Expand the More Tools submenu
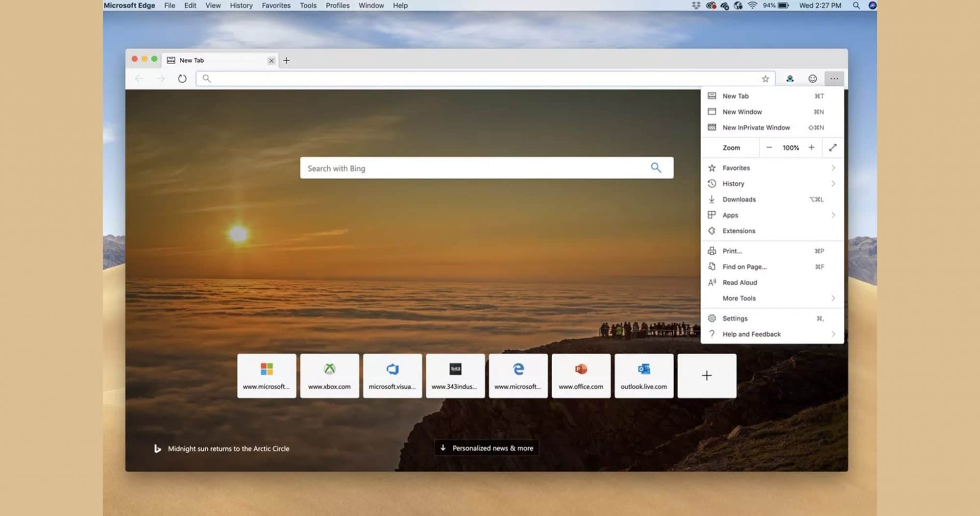The width and height of the screenshot is (980, 516). [772, 298]
